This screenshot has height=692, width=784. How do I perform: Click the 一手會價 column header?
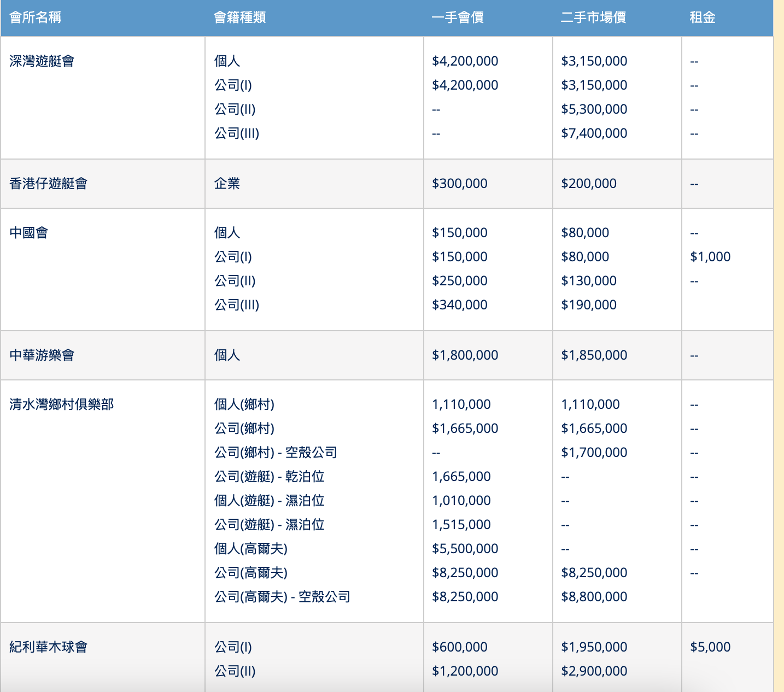458,17
